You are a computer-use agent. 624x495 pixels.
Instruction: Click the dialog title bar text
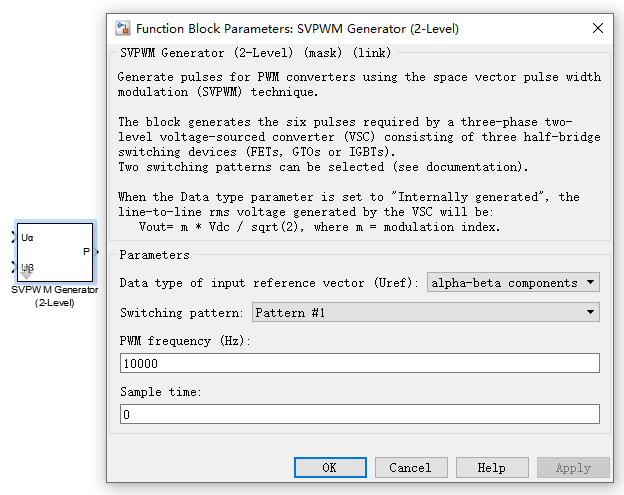pos(297,28)
